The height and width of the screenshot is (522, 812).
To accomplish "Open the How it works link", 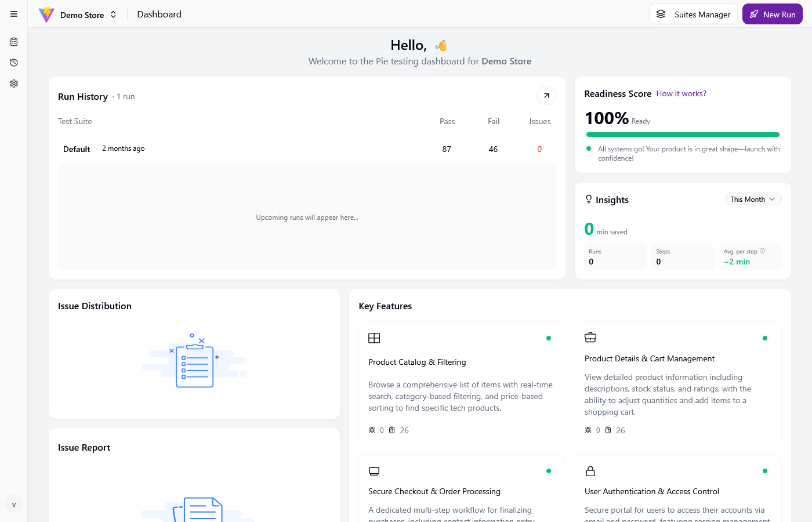I will pos(681,93).
